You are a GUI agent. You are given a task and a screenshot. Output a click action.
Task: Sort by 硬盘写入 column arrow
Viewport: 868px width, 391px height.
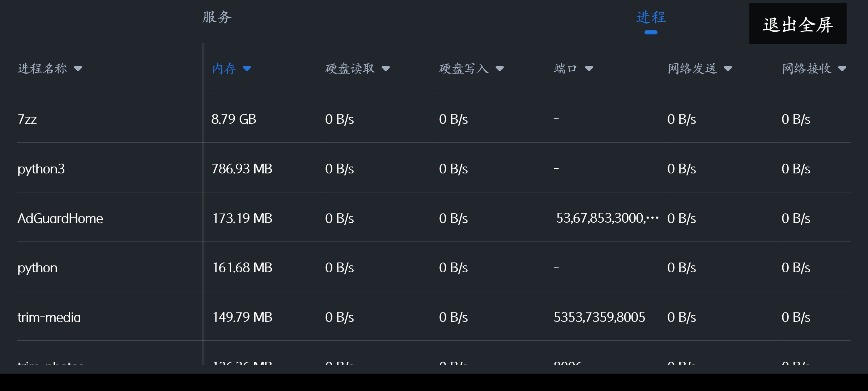(x=500, y=69)
